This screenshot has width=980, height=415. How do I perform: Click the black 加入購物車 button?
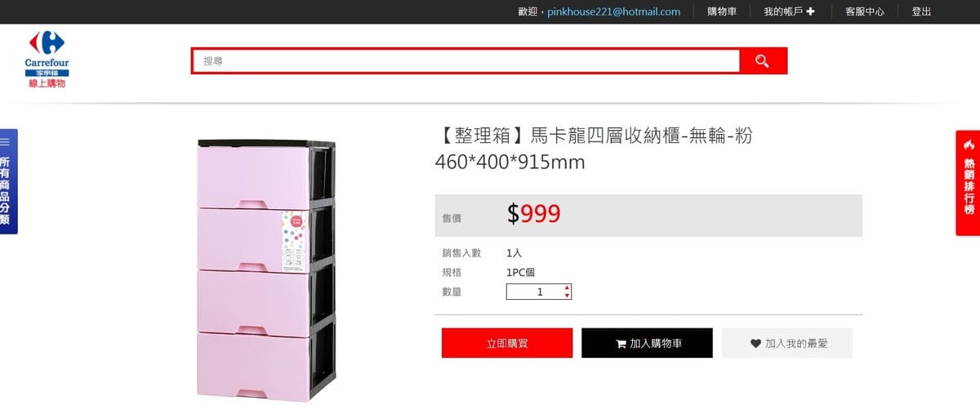[647, 343]
